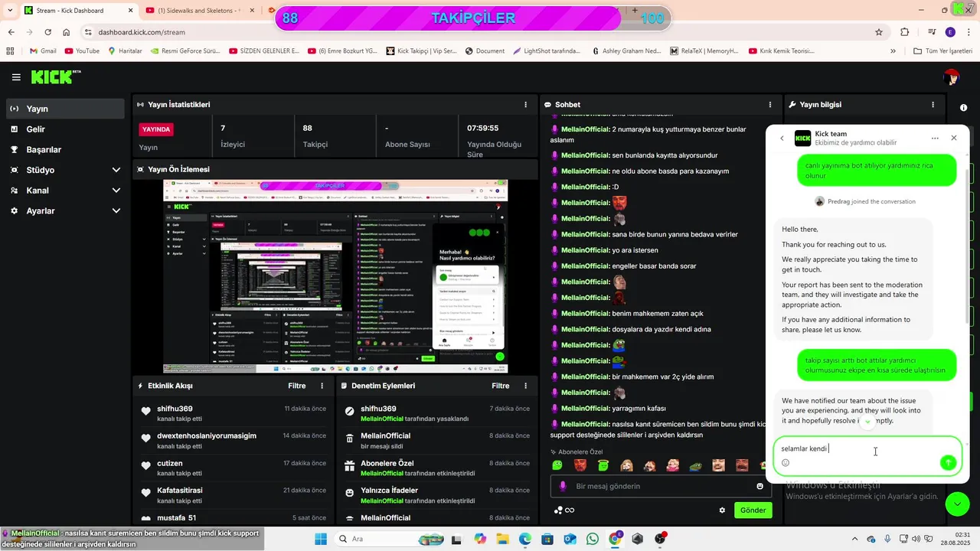Image resolution: width=980 pixels, height=551 pixels.
Task: Open OBS Studio from the taskbar
Action: click(660, 539)
